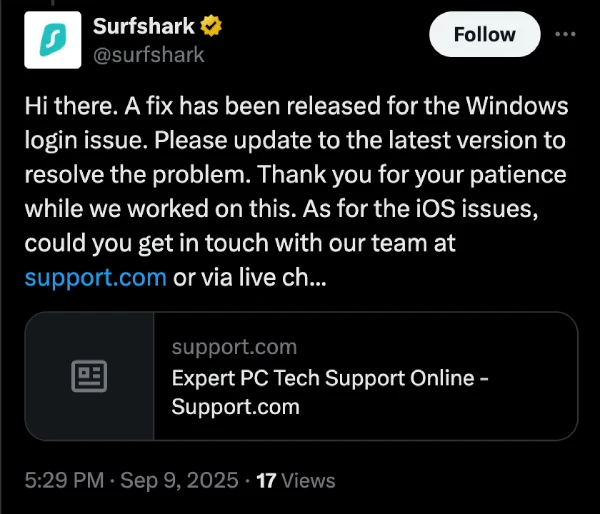Click gray support.com domain in preview card

coord(234,347)
